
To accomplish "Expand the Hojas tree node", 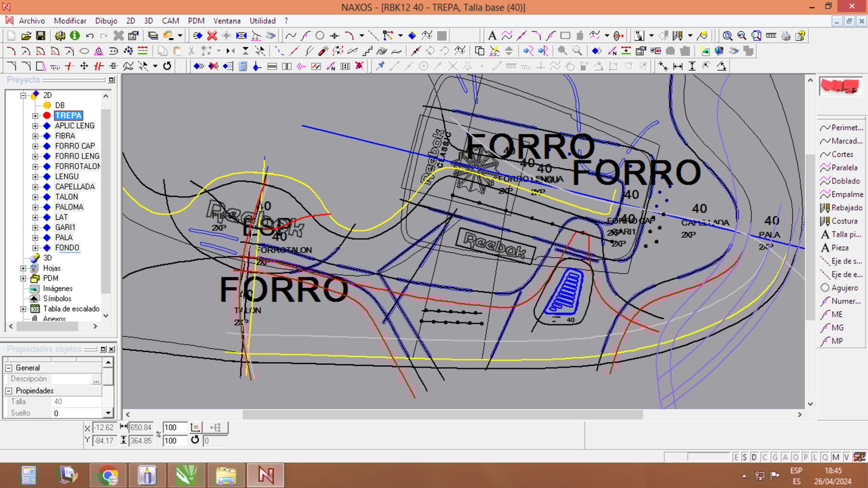I will pos(23,268).
